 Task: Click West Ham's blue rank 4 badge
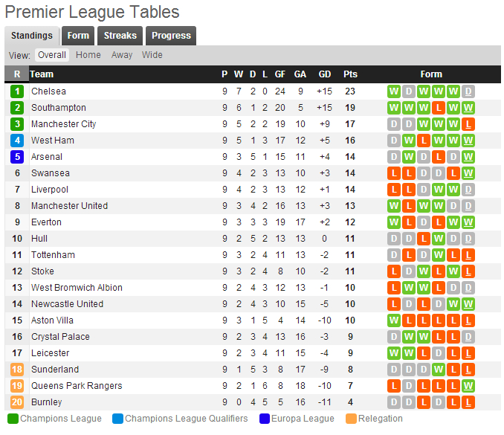coord(17,141)
